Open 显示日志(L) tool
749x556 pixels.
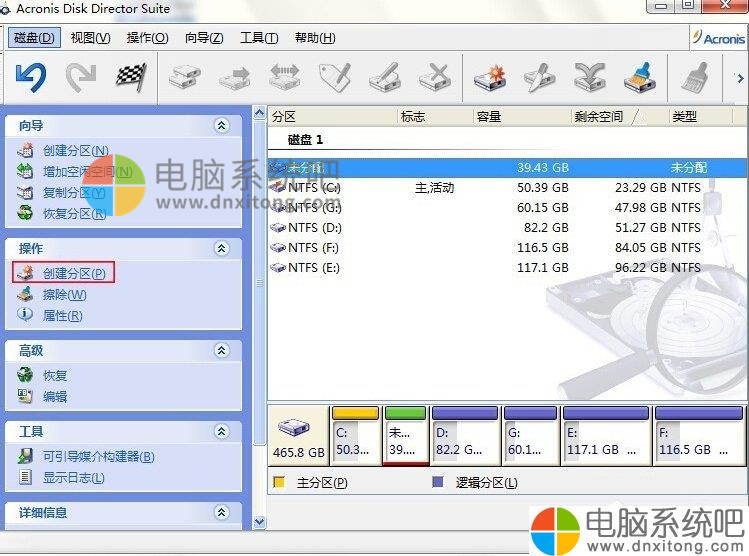74,478
